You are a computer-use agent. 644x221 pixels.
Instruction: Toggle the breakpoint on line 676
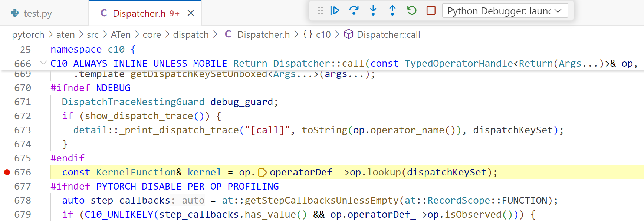click(7, 172)
